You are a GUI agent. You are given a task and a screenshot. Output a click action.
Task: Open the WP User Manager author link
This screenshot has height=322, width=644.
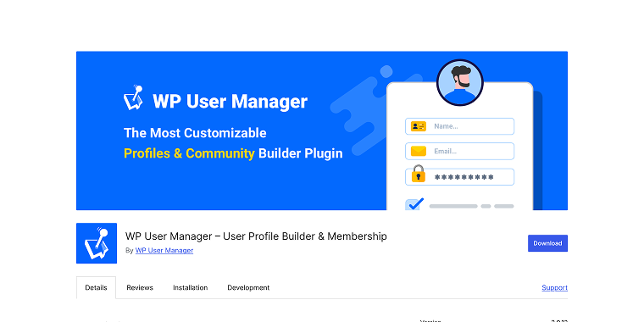click(164, 250)
